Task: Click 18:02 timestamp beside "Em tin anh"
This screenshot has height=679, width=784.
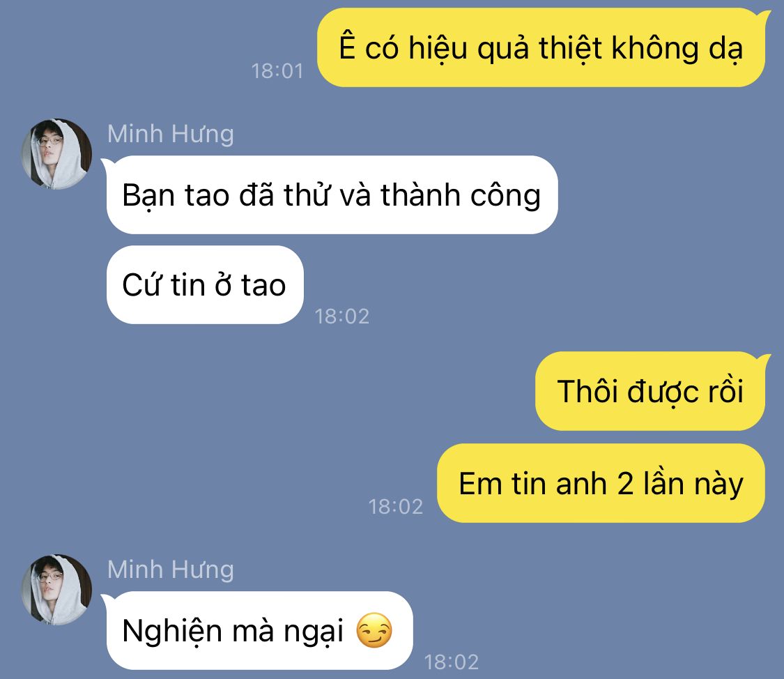Action: pyautogui.click(x=396, y=507)
